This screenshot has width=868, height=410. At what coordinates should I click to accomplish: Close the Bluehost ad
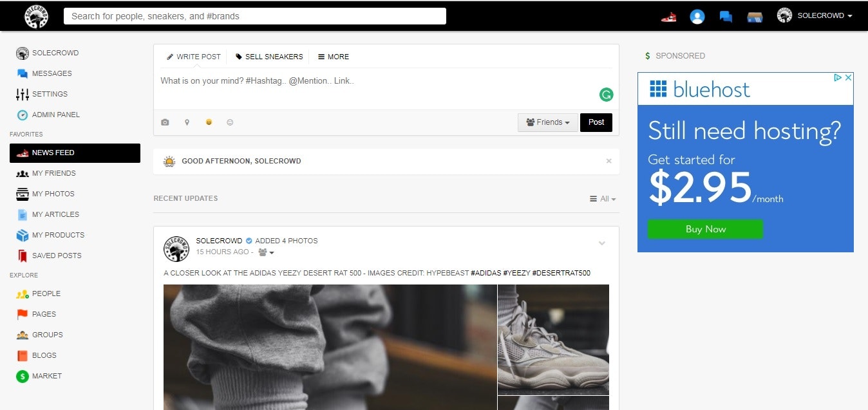point(849,77)
